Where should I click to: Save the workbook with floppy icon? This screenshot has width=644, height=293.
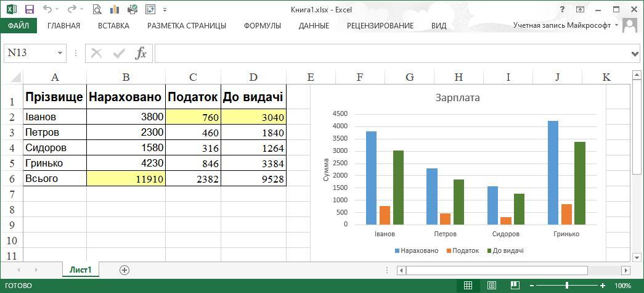30,9
